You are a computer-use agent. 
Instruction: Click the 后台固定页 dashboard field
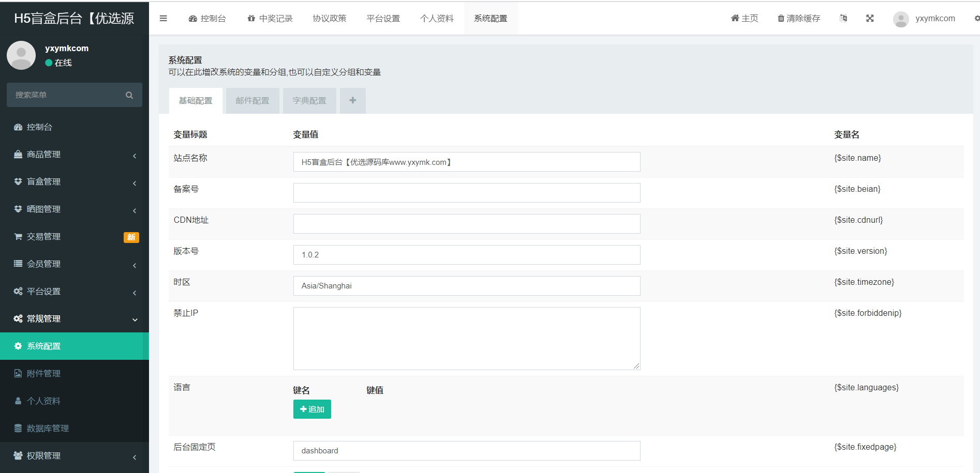click(467, 451)
